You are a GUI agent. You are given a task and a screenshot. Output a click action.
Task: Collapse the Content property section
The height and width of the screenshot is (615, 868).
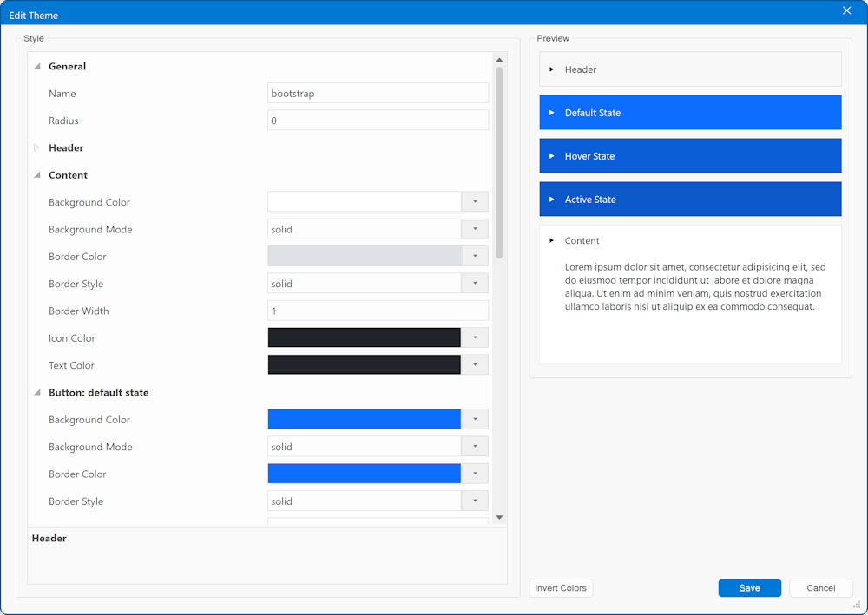[x=37, y=175]
